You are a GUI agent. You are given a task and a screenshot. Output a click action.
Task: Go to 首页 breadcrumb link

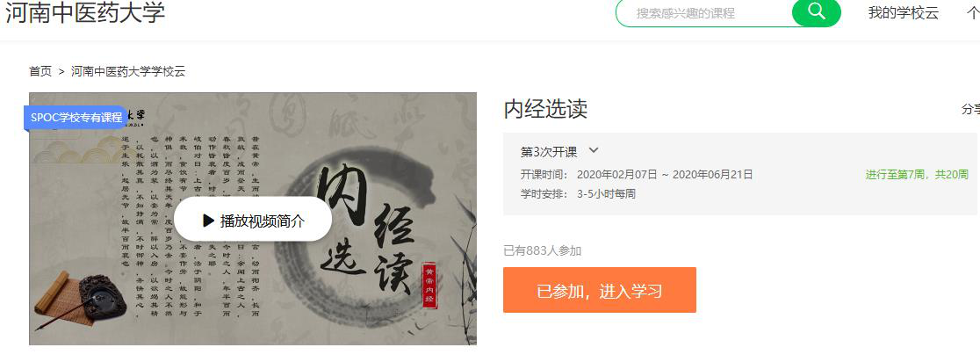(x=40, y=71)
